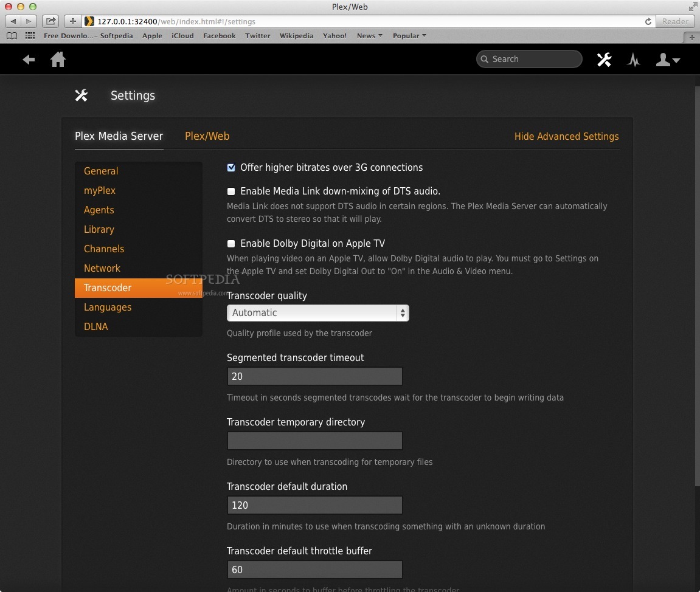Open the activity status pulse icon
This screenshot has width=700, height=592.
[x=634, y=60]
